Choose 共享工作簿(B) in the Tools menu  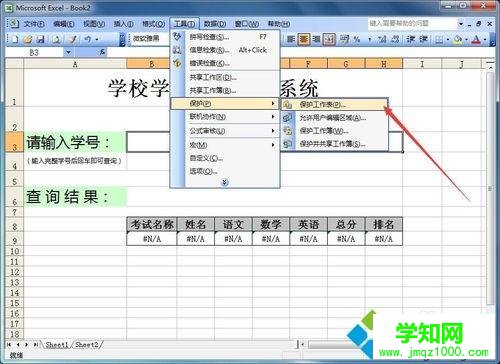point(225,90)
